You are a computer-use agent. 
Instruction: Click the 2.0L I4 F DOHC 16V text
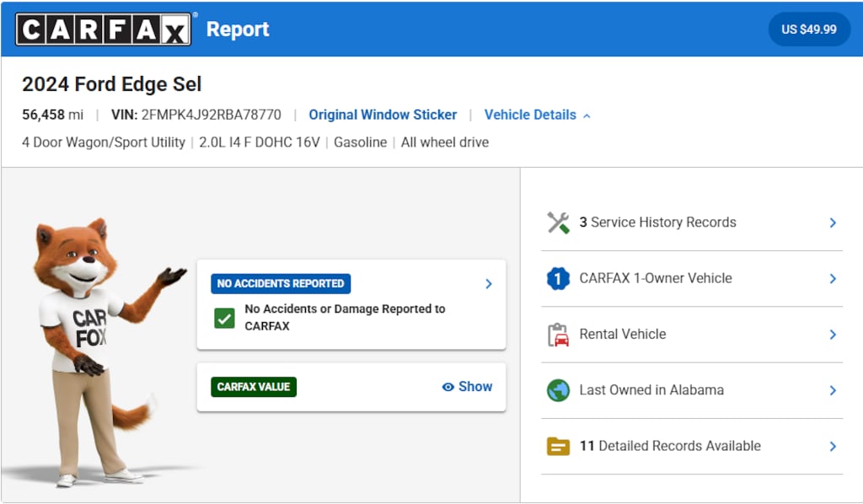point(260,142)
